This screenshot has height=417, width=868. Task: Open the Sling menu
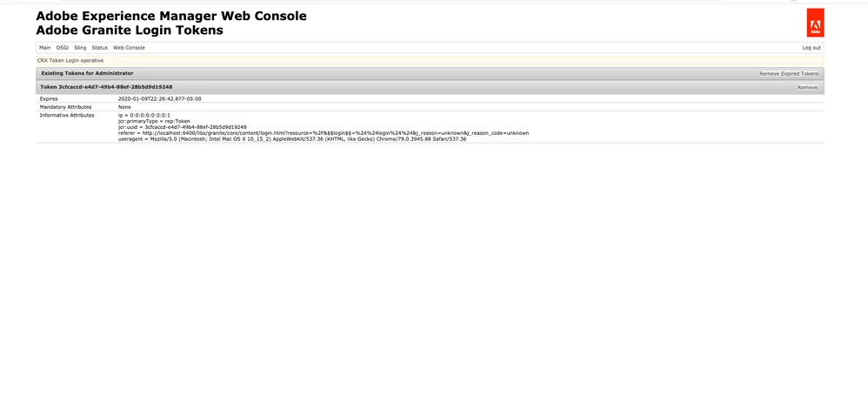click(x=80, y=48)
